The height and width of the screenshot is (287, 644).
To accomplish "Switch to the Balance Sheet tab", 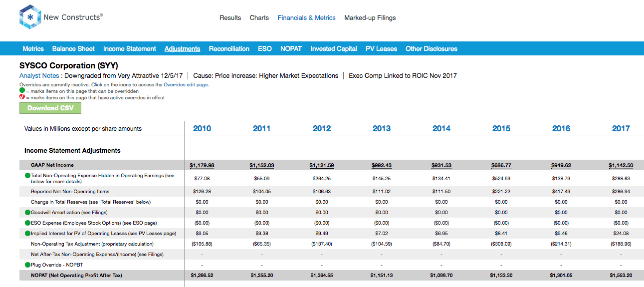I will [73, 49].
